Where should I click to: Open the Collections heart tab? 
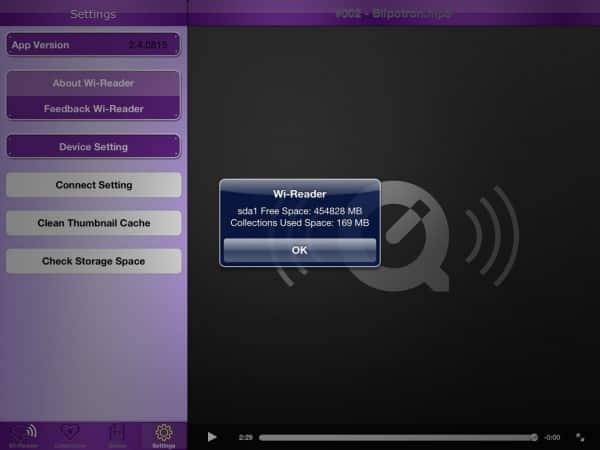tap(70, 436)
